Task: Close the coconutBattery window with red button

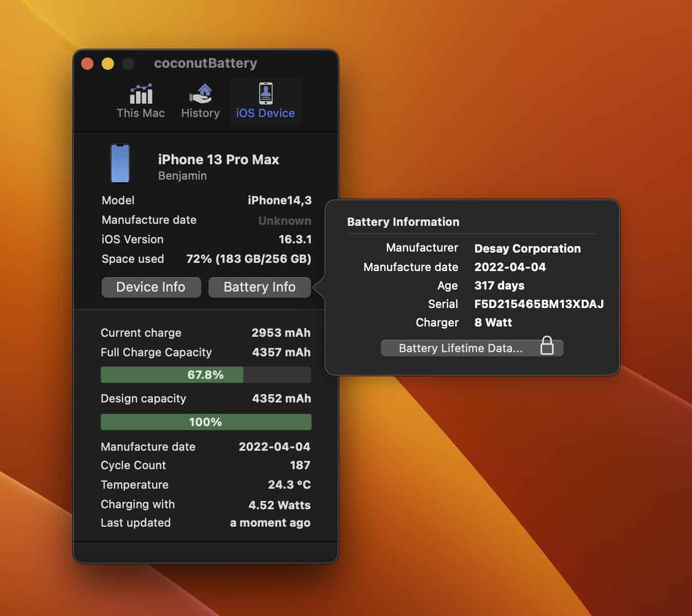Action: [x=87, y=64]
